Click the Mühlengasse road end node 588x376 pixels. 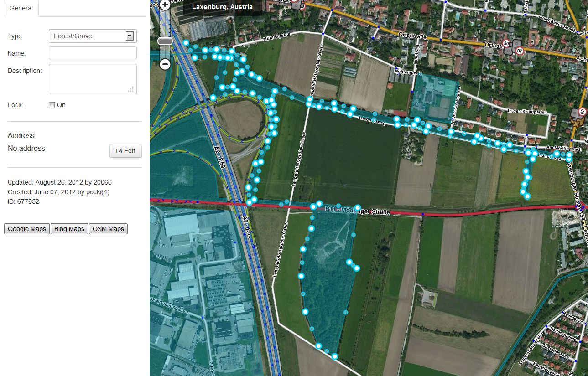(395, 67)
